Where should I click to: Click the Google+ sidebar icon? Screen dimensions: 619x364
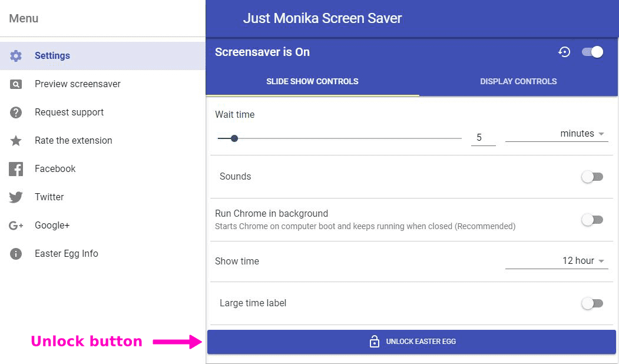click(x=16, y=225)
